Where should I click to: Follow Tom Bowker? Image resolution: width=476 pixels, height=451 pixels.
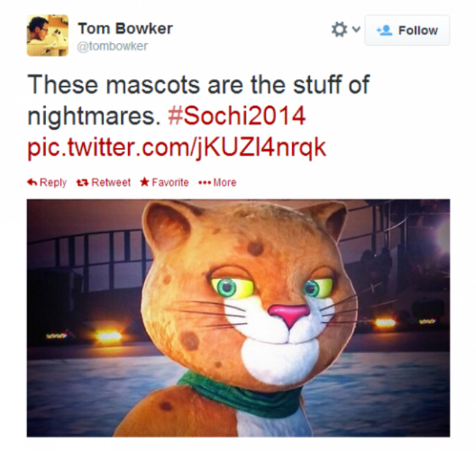[406, 30]
